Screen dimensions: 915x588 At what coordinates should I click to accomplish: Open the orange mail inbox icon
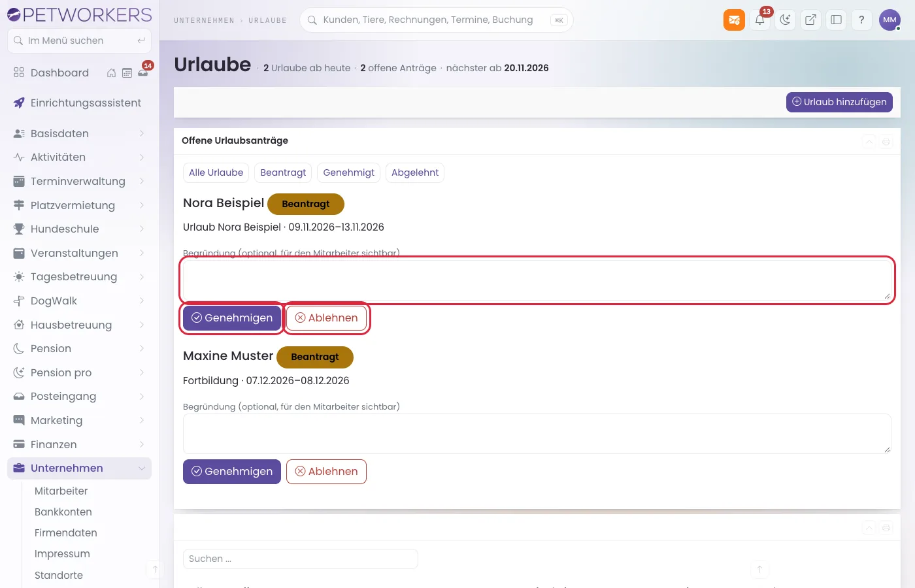[734, 20]
